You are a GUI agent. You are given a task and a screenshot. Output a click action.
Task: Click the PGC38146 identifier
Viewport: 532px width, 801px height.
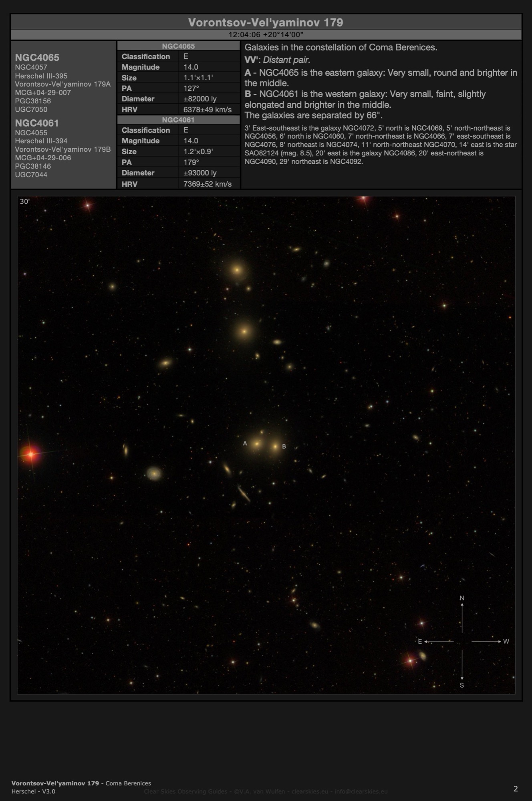click(x=33, y=166)
